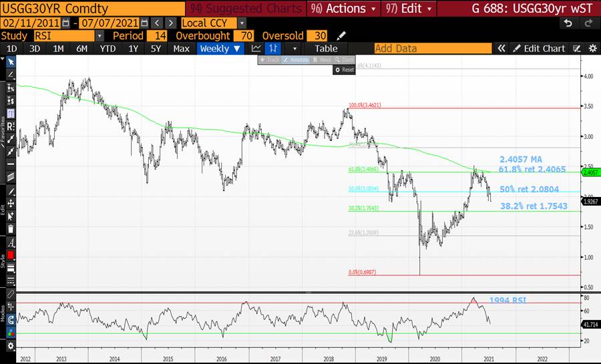Pick the red color swatch in Style
601x364 pixels.
[11, 255]
